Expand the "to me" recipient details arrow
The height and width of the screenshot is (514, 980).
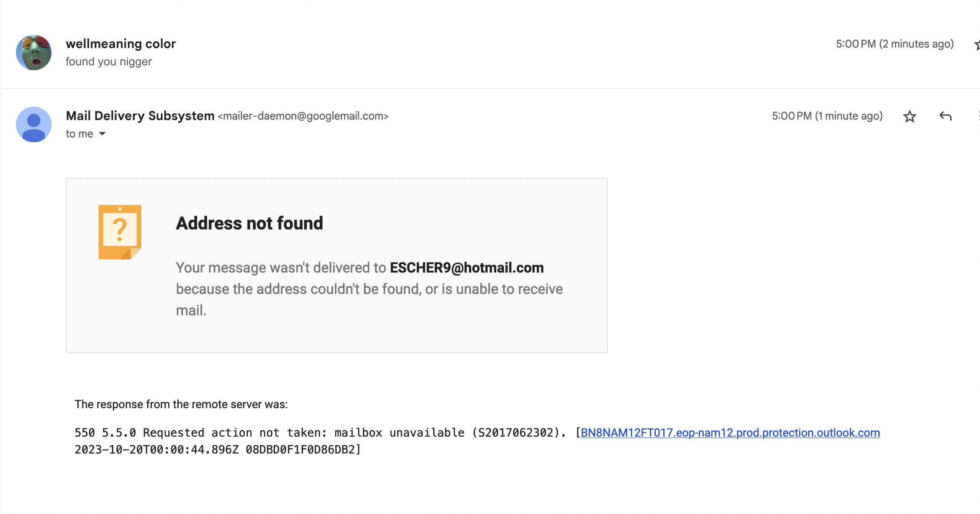click(x=102, y=134)
